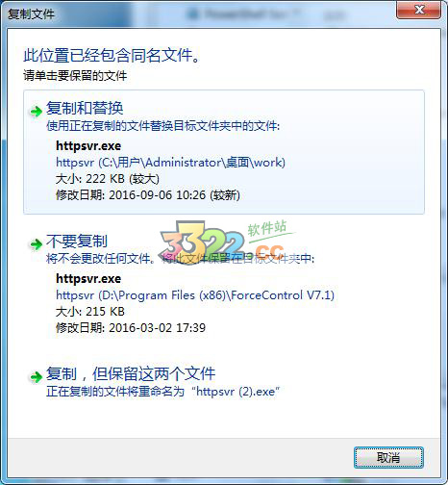Close the 复制文件 dialog
Viewport: 448px width, 485px height.
pyautogui.click(x=419, y=10)
